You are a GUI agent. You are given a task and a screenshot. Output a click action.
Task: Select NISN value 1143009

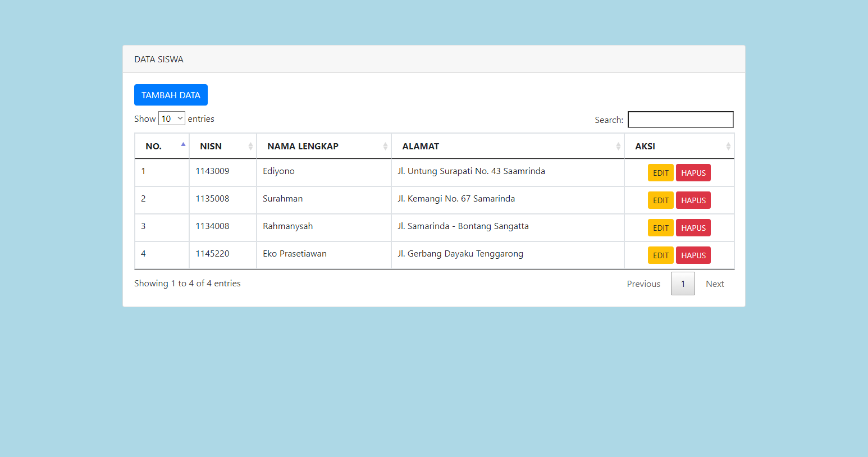point(212,171)
